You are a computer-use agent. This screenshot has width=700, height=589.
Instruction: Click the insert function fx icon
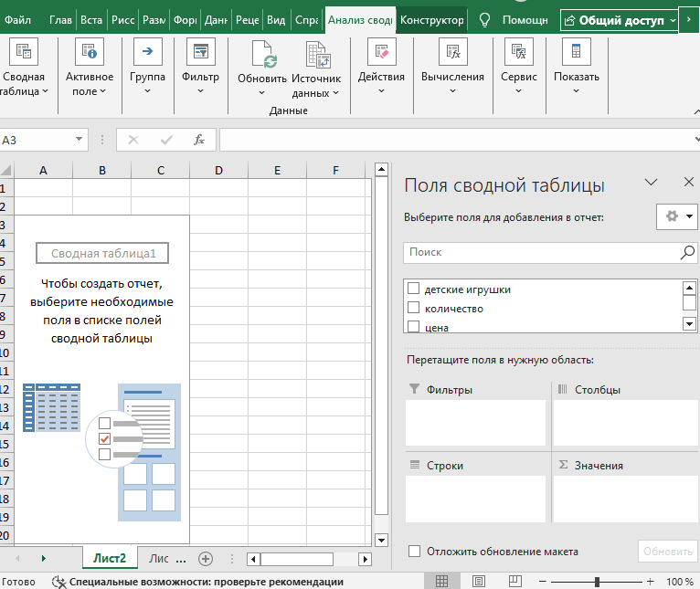198,140
